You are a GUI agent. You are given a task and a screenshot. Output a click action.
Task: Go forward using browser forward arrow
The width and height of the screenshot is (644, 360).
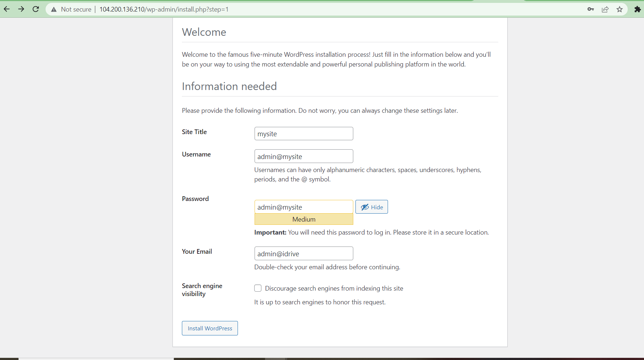pyautogui.click(x=21, y=9)
